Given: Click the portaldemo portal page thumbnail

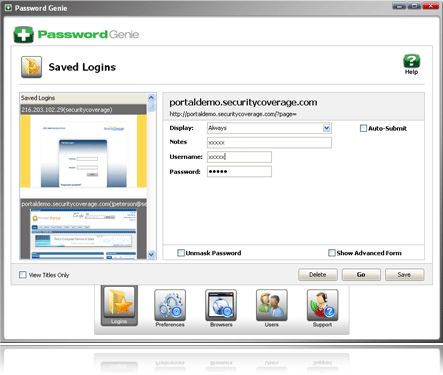Looking at the screenshot, I should tap(84, 234).
